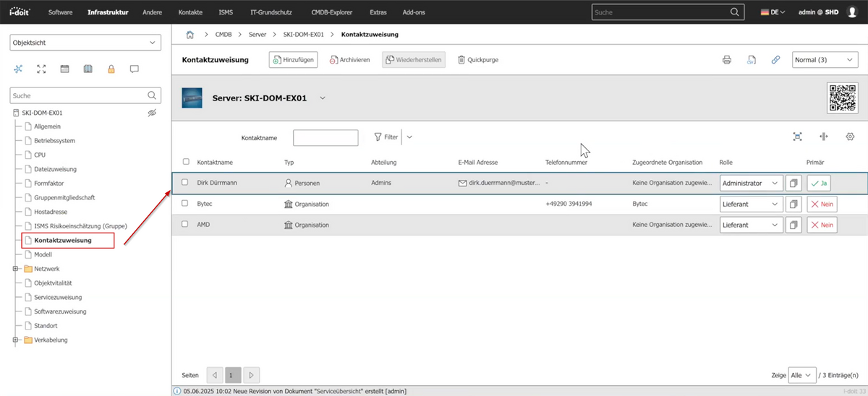Toggle the select-all checkbox in table header

coord(186,162)
